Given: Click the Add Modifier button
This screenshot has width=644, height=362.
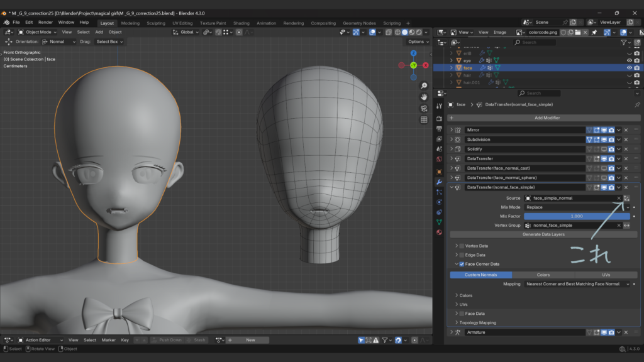Looking at the screenshot, I should [x=538, y=118].
